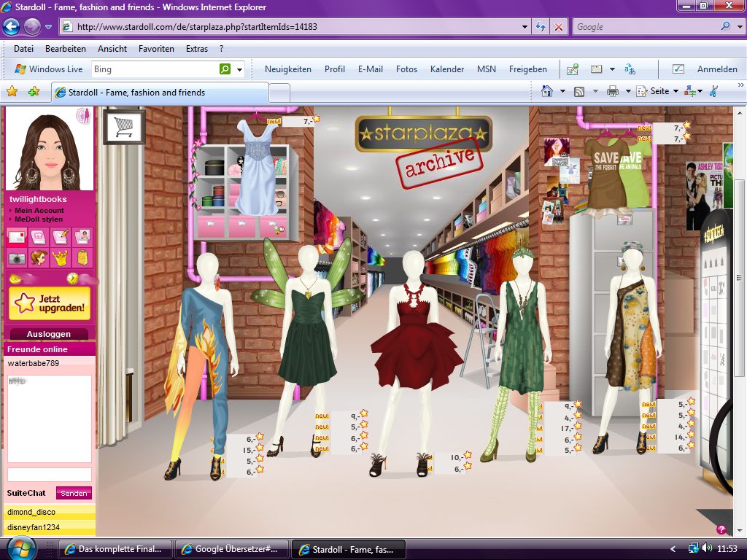This screenshot has height=560, width=747.
Task: Open the Bearbeiten menu
Action: pyautogui.click(x=65, y=49)
